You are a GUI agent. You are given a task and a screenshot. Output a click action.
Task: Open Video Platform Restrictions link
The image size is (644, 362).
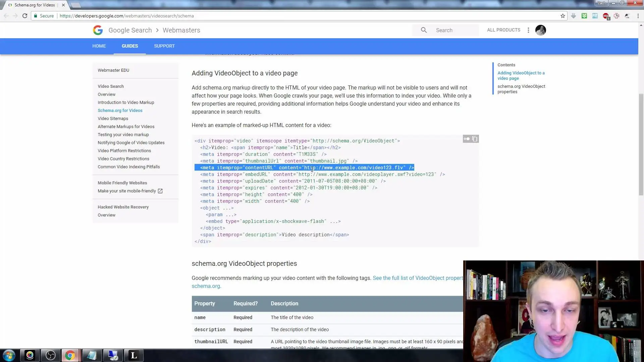click(124, 151)
